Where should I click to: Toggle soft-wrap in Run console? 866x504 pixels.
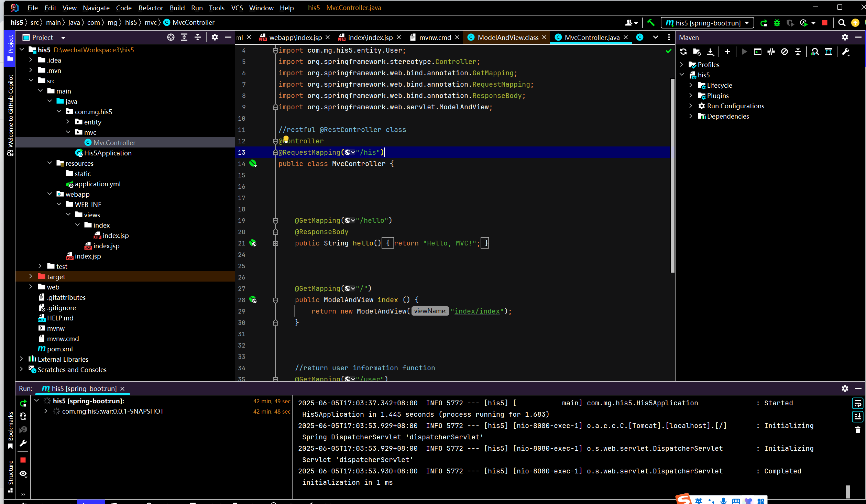click(857, 403)
